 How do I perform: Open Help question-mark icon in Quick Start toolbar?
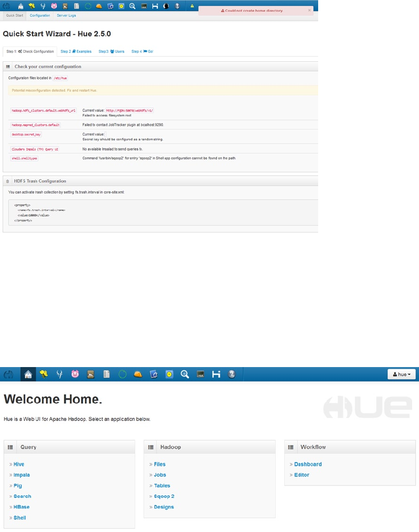(x=177, y=6)
